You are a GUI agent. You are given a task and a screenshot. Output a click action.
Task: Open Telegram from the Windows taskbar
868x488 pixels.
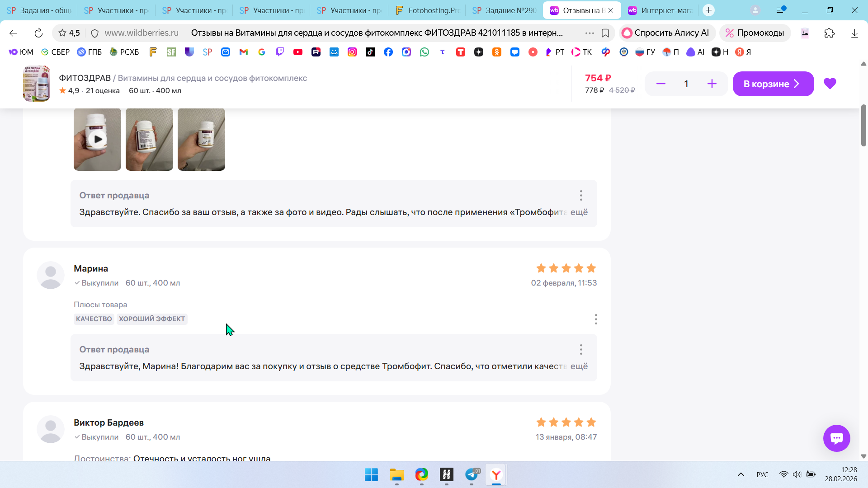tap(472, 474)
